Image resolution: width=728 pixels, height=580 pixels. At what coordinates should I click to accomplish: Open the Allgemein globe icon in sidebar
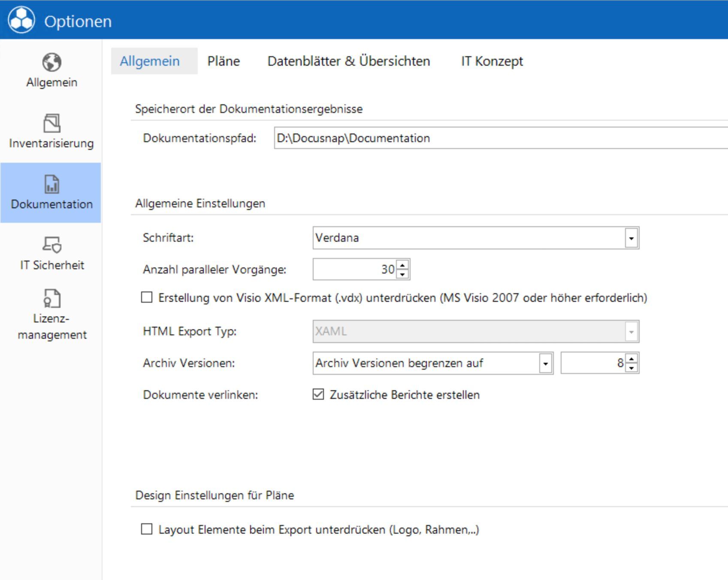point(51,62)
